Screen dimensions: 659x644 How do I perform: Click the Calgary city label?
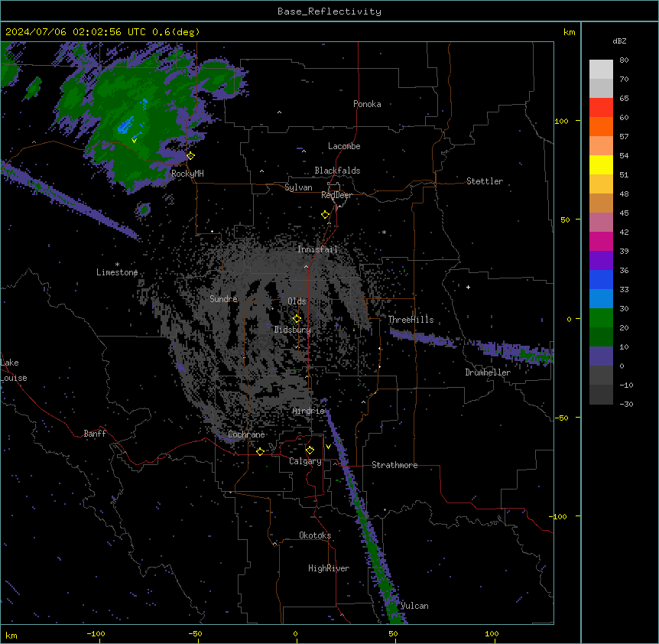pyautogui.click(x=305, y=461)
